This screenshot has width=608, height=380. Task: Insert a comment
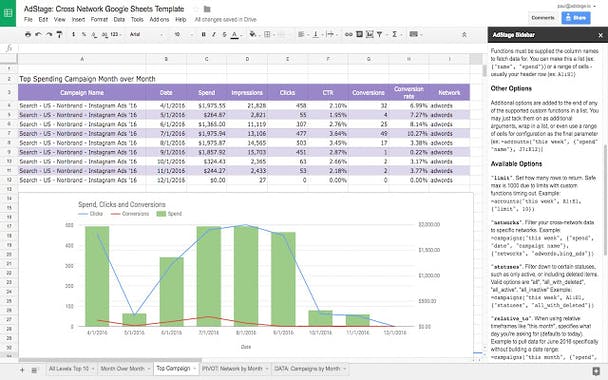(359, 35)
